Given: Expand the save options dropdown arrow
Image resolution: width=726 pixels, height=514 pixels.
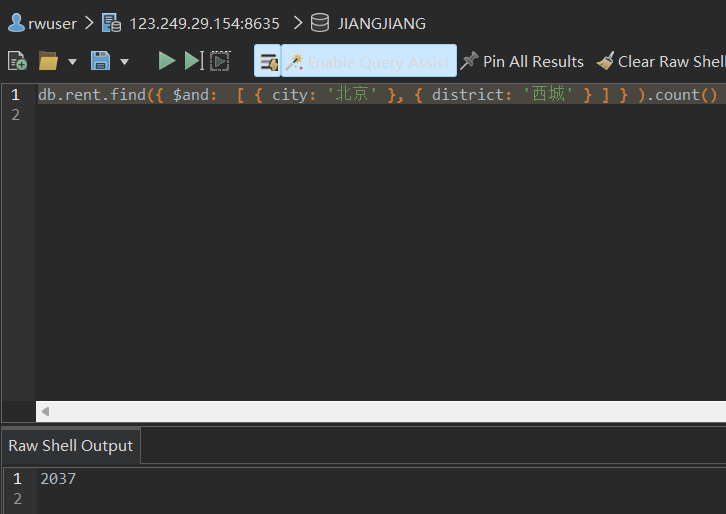Looking at the screenshot, I should point(125,62).
